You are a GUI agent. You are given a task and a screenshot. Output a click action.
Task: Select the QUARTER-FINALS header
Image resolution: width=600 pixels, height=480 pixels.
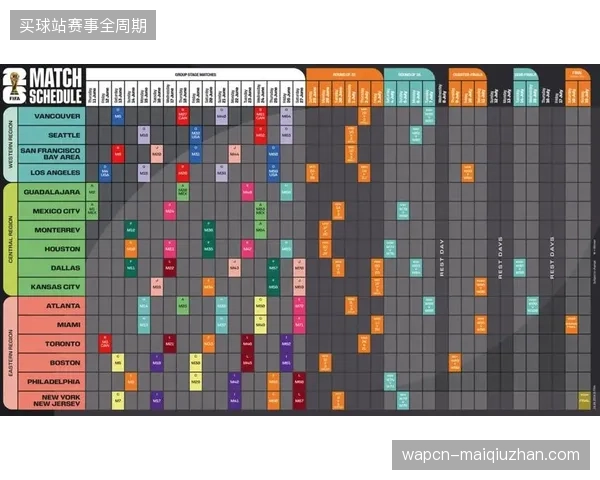468,75
